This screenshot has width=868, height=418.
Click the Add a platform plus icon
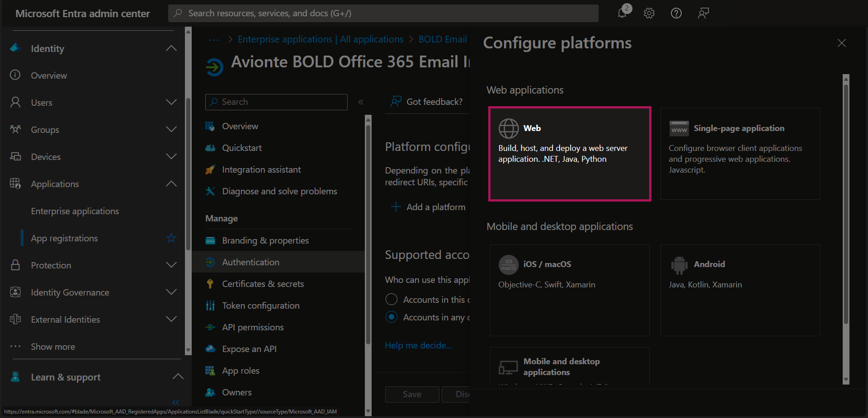[x=396, y=207]
